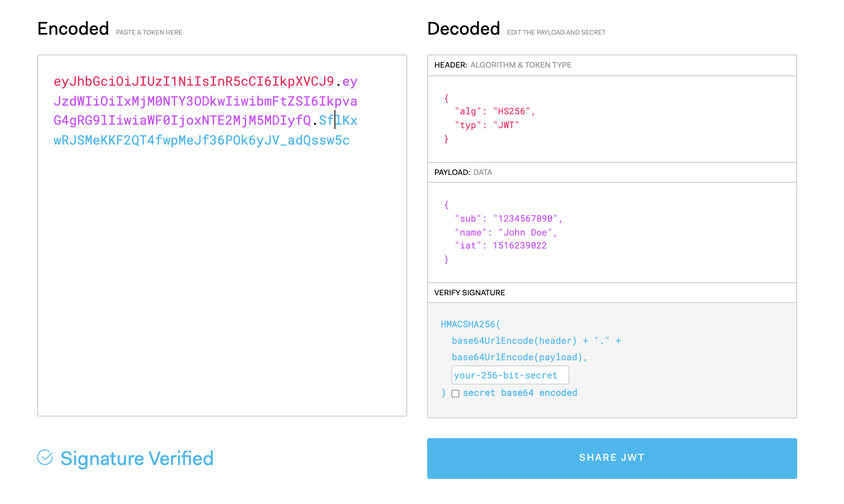The image size is (844, 504).
Task: Click the blue signature segment of token
Action: click(201, 140)
